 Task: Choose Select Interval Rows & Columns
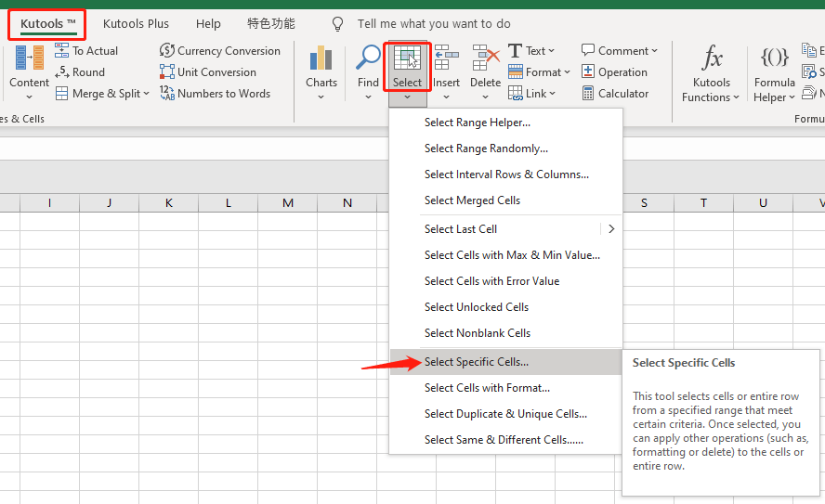tap(505, 174)
